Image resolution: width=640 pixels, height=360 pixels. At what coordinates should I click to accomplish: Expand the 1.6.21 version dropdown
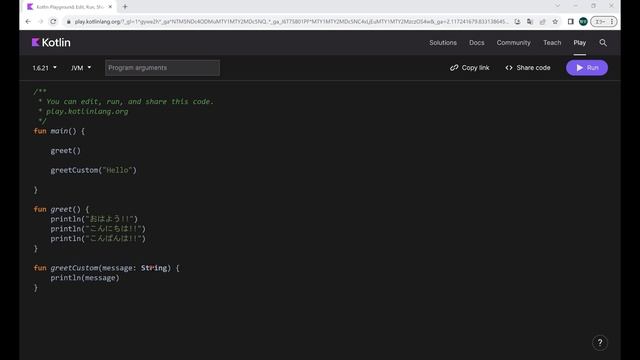[44, 68]
